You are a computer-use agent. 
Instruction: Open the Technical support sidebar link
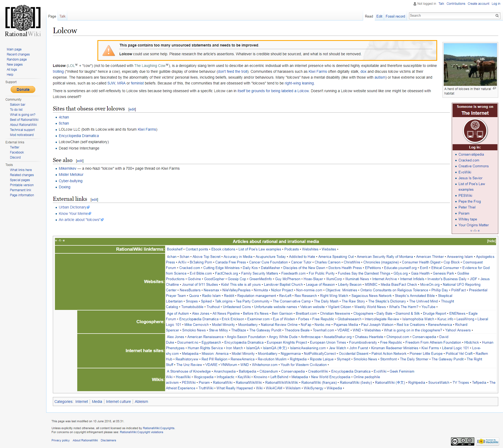click(x=22, y=130)
